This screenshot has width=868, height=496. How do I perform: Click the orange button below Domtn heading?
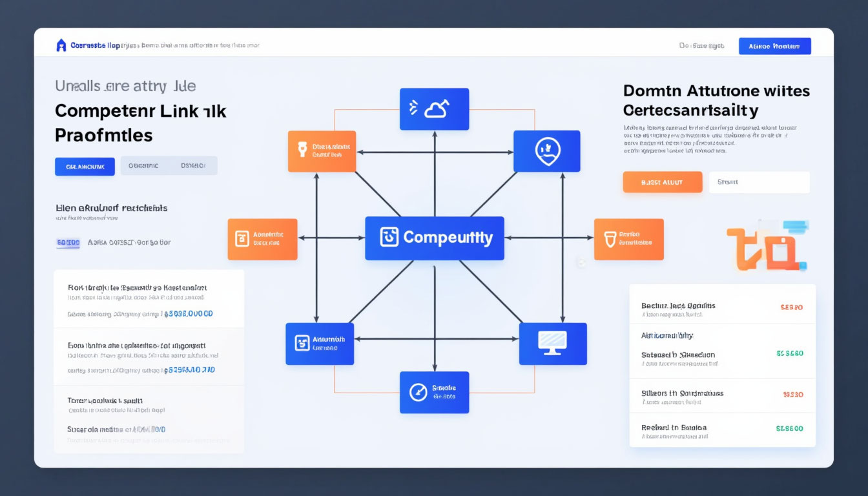pyautogui.click(x=662, y=182)
